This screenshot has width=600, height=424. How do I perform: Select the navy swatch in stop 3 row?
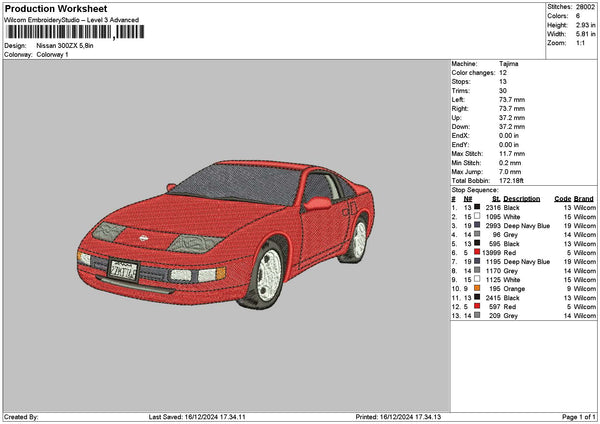coord(477,225)
